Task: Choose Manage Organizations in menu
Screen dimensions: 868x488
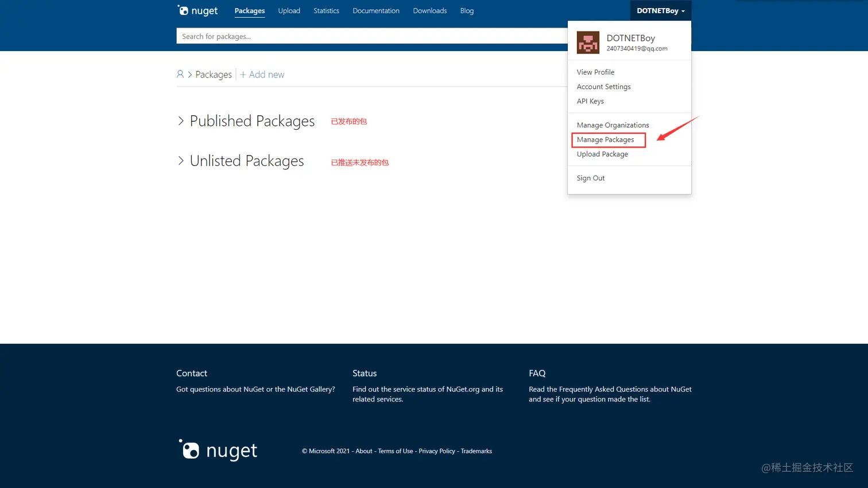Action: pos(613,125)
